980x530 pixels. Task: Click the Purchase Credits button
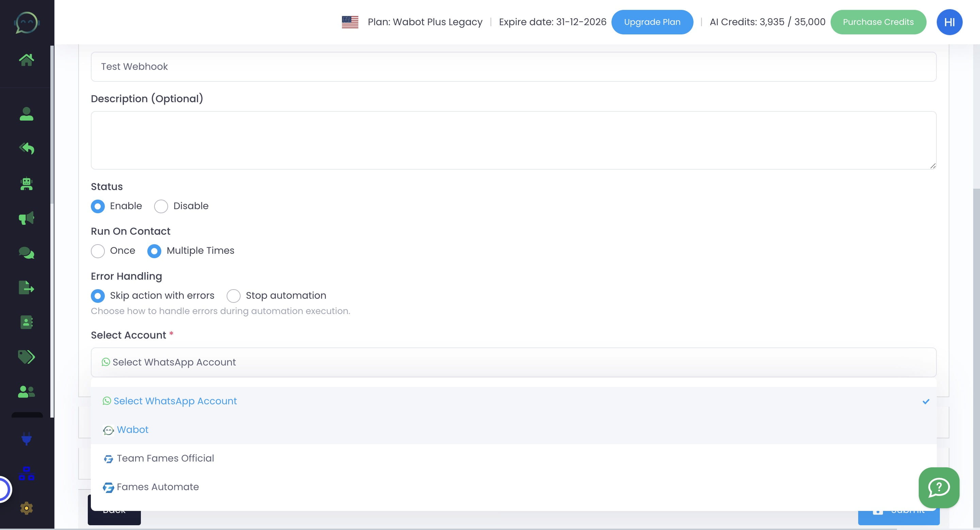(x=878, y=22)
